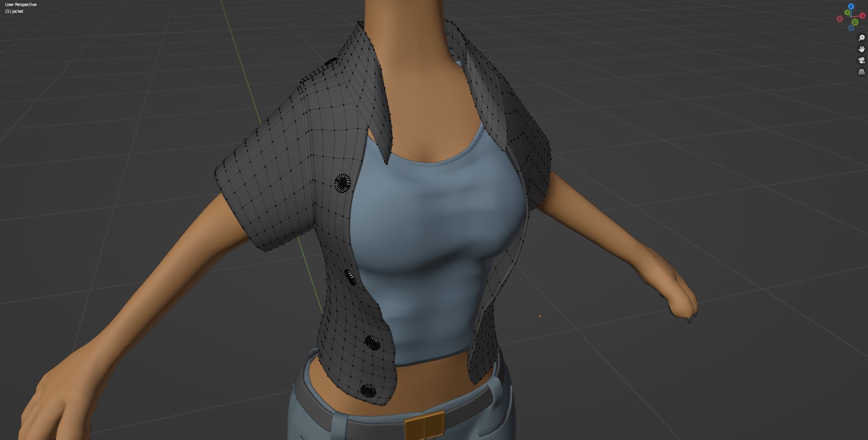Click the magnifier zoom view icon
868x440 pixels.
[x=862, y=38]
